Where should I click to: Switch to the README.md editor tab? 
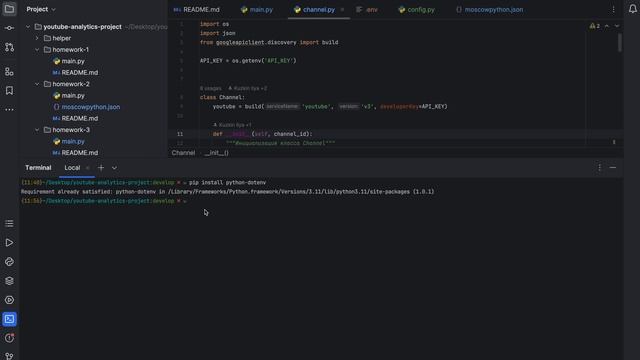point(197,9)
